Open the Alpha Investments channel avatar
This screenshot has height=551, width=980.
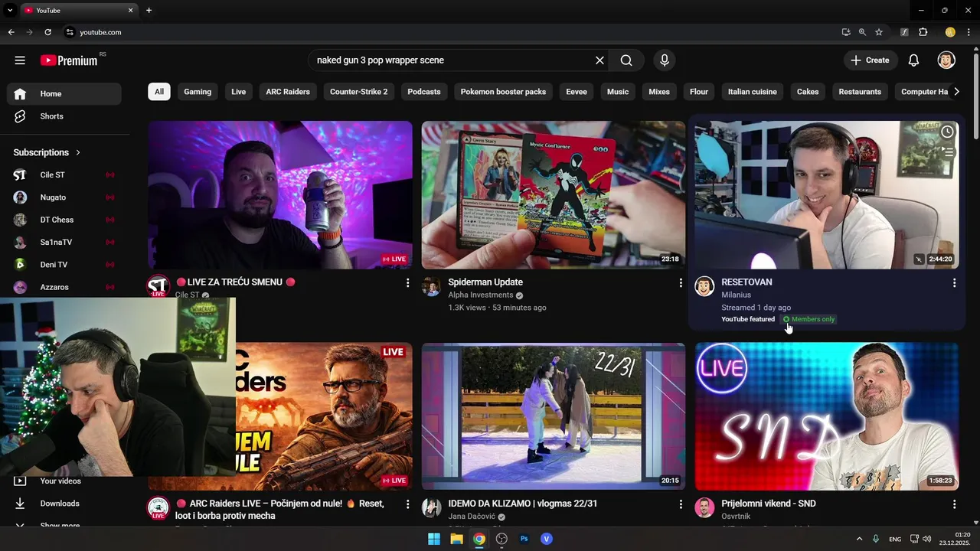coord(431,287)
